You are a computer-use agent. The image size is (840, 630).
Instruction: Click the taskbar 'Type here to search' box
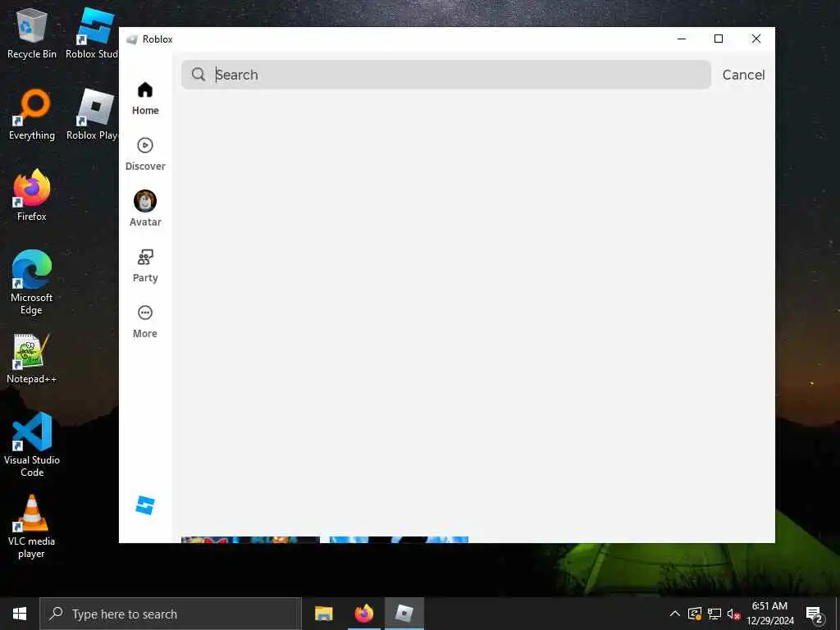pos(171,614)
